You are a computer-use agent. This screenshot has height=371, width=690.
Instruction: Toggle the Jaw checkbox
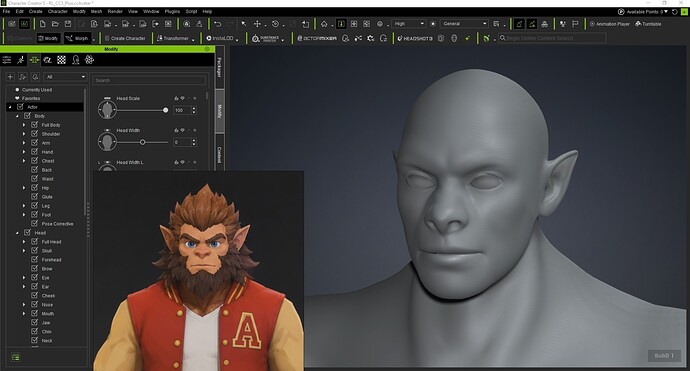coord(34,323)
